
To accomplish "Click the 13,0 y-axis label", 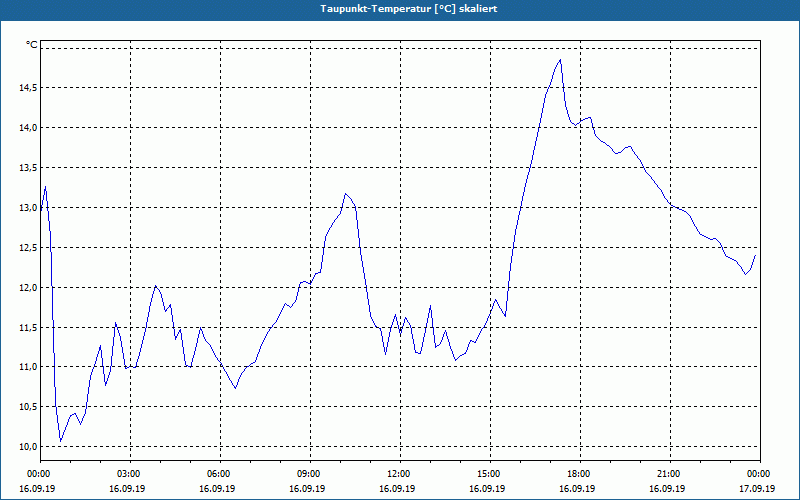I will (29, 208).
